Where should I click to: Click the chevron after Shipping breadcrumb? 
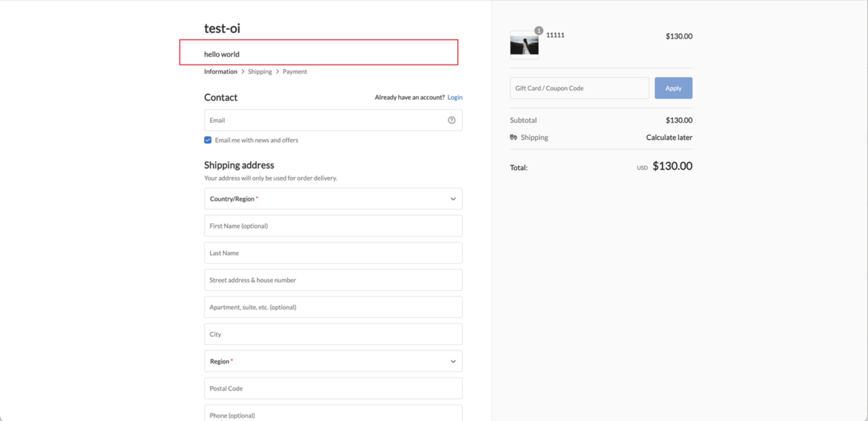(x=277, y=72)
